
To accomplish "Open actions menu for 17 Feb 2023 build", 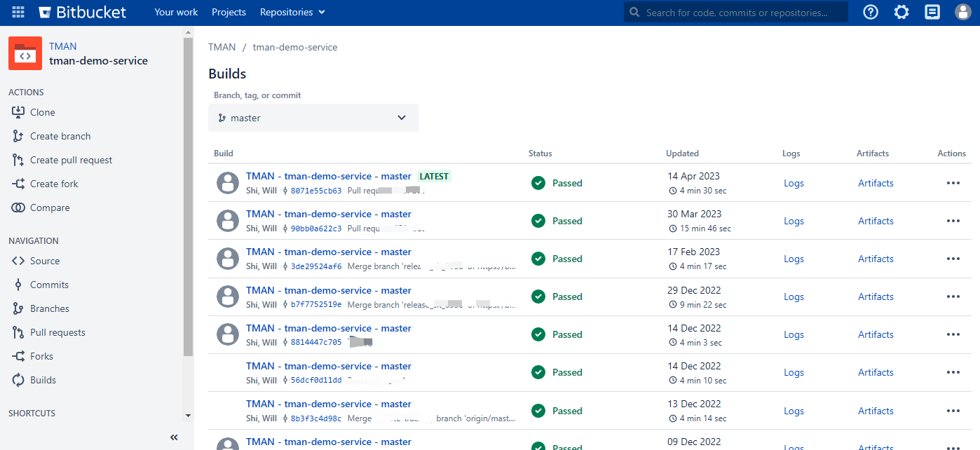I will point(953,259).
